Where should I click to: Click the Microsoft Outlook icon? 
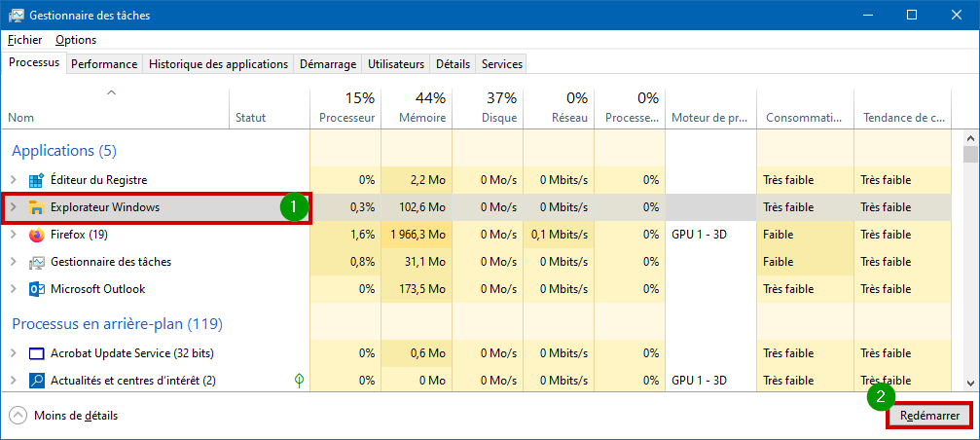coord(37,289)
